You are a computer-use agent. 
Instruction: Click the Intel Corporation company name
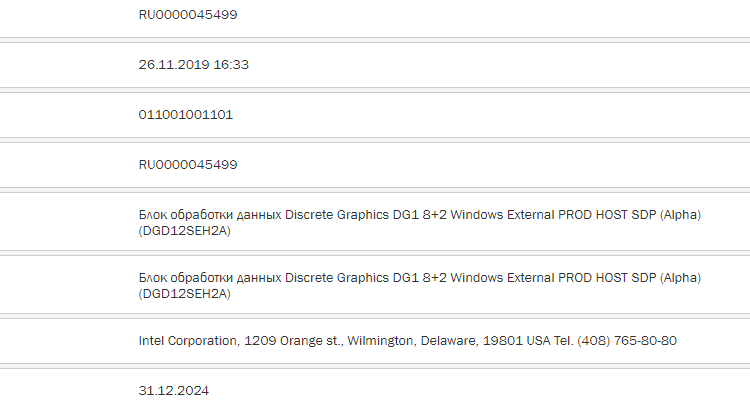(190, 340)
